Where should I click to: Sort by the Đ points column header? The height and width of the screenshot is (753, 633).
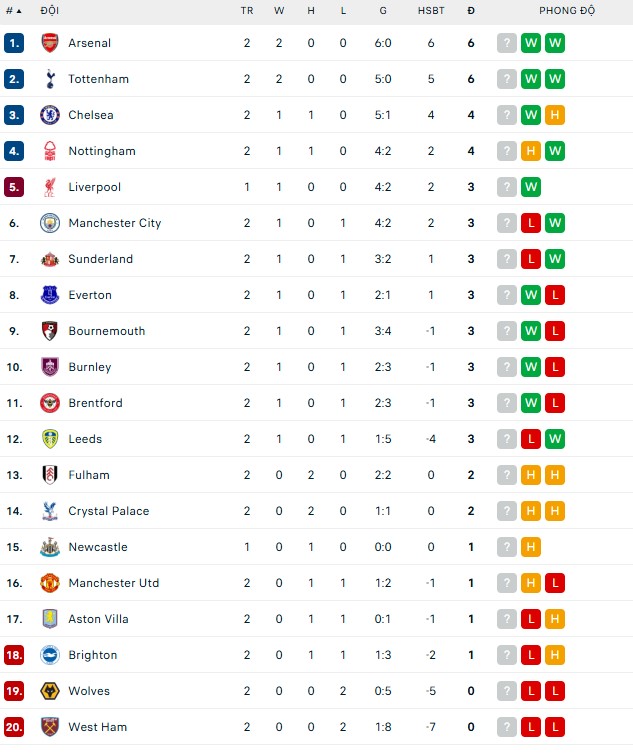pyautogui.click(x=471, y=11)
